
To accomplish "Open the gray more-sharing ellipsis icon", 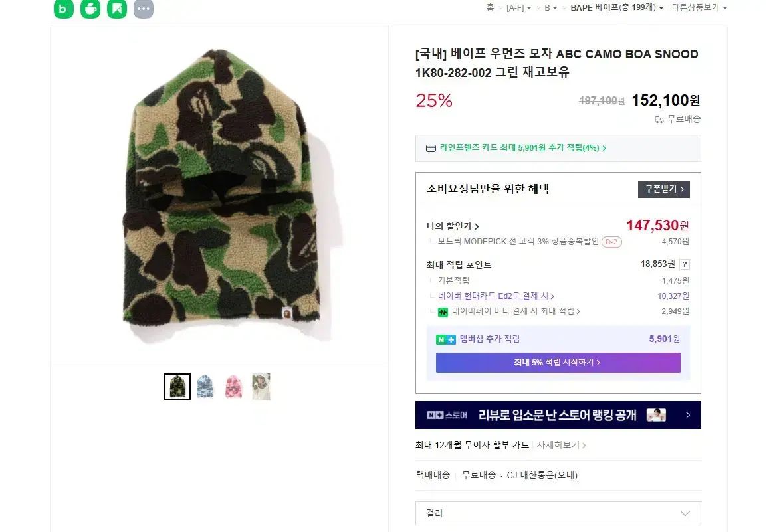I will [144, 9].
